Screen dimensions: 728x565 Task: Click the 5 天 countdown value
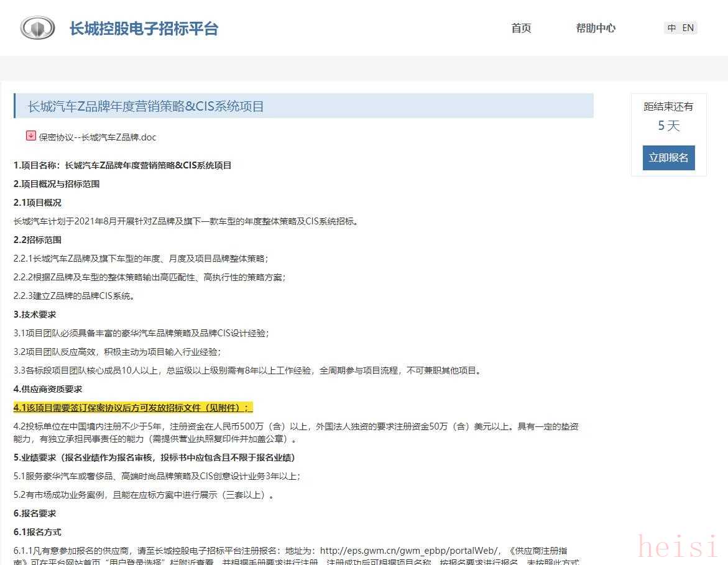(668, 126)
